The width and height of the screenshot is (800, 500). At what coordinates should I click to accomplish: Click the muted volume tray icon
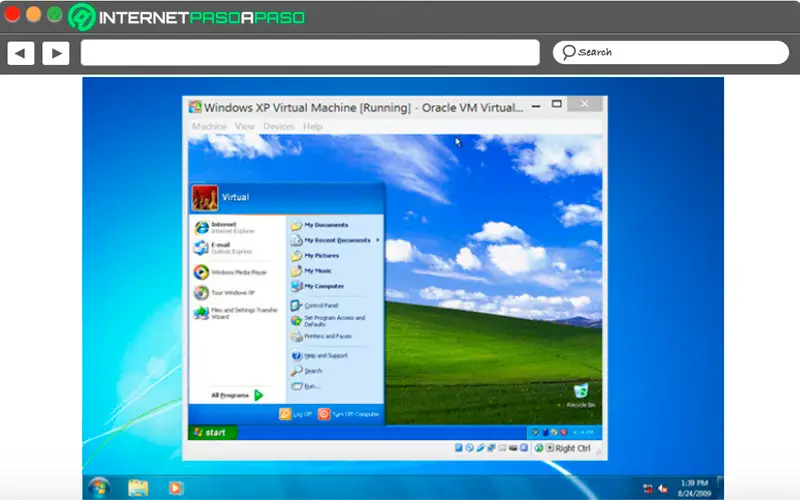tap(663, 488)
